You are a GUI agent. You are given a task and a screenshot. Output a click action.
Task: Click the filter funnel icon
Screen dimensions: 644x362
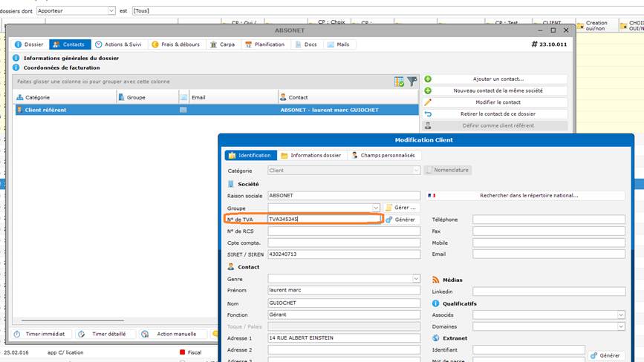tap(412, 82)
